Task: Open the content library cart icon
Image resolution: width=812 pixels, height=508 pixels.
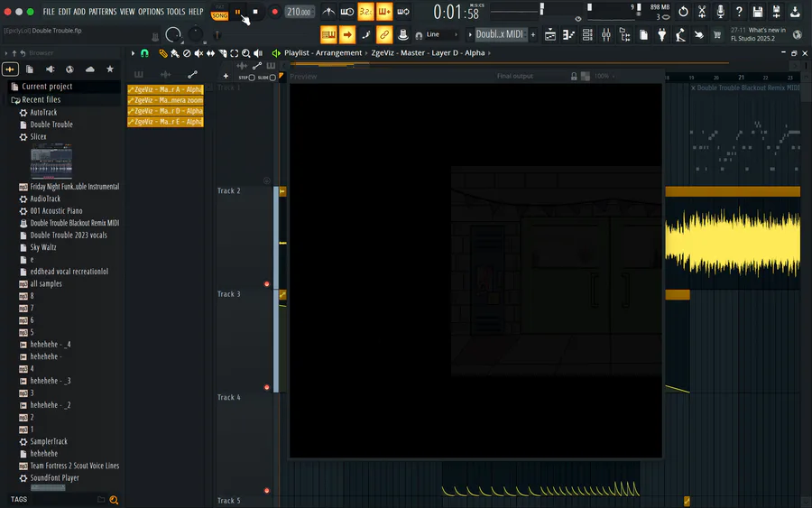Action: pyautogui.click(x=717, y=34)
